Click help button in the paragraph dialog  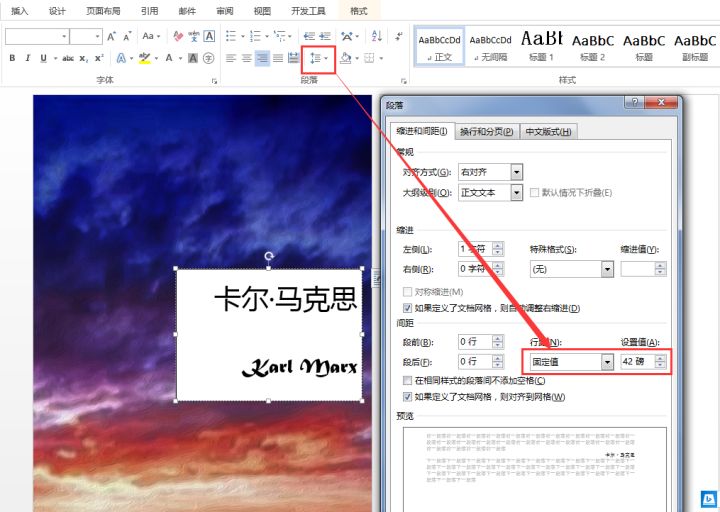pos(635,102)
